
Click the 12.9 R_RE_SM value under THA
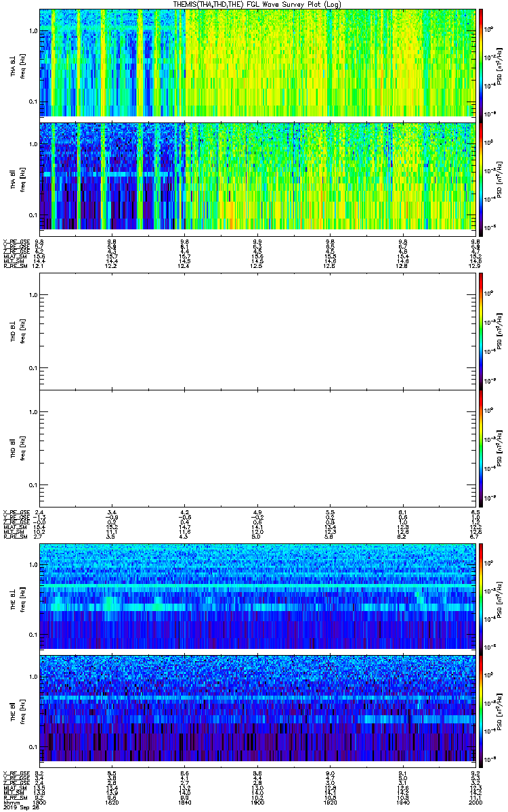[x=475, y=267]
